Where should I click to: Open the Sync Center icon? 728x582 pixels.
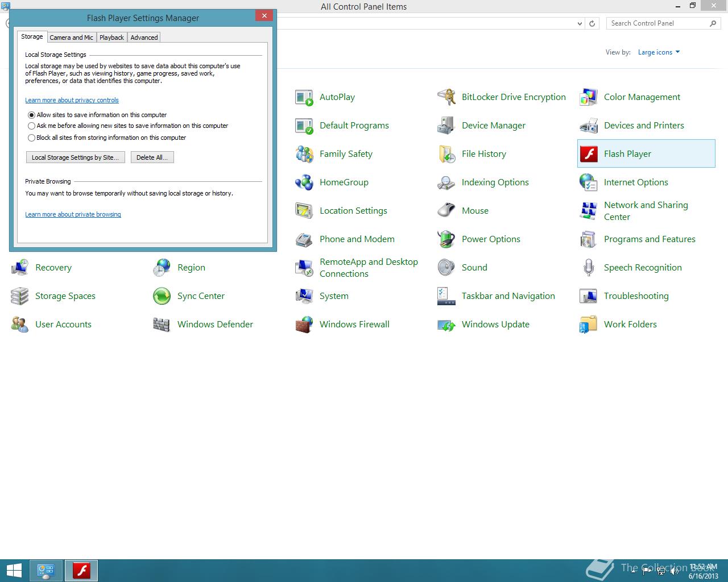(162, 296)
